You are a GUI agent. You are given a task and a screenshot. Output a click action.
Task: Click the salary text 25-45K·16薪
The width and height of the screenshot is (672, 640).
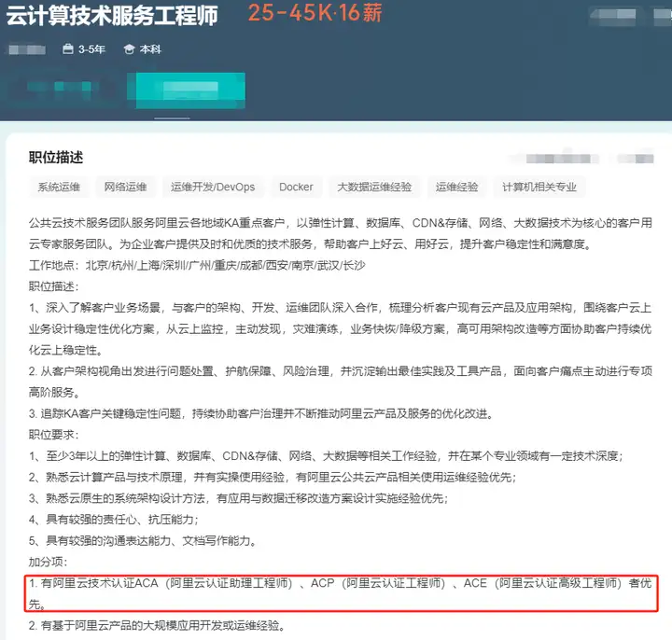[315, 12]
